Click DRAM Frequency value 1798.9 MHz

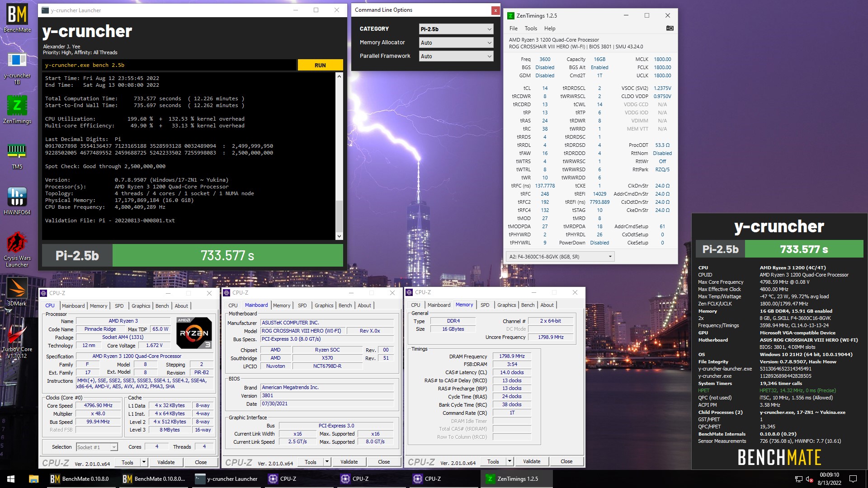[512, 356]
